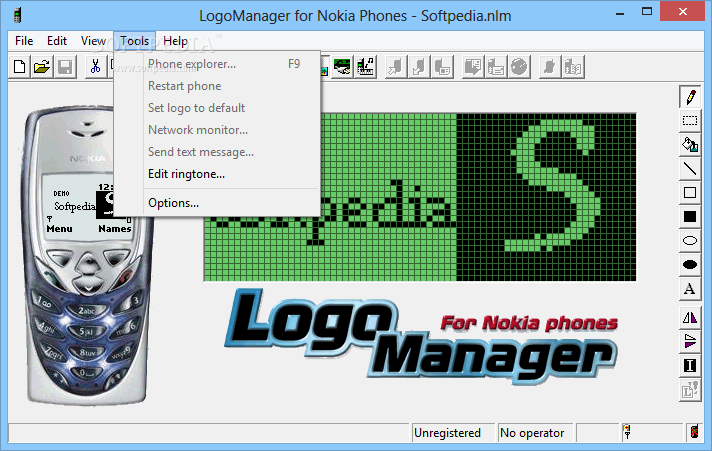This screenshot has width=712, height=451.
Task: Click the No operator status field
Action: (x=536, y=433)
